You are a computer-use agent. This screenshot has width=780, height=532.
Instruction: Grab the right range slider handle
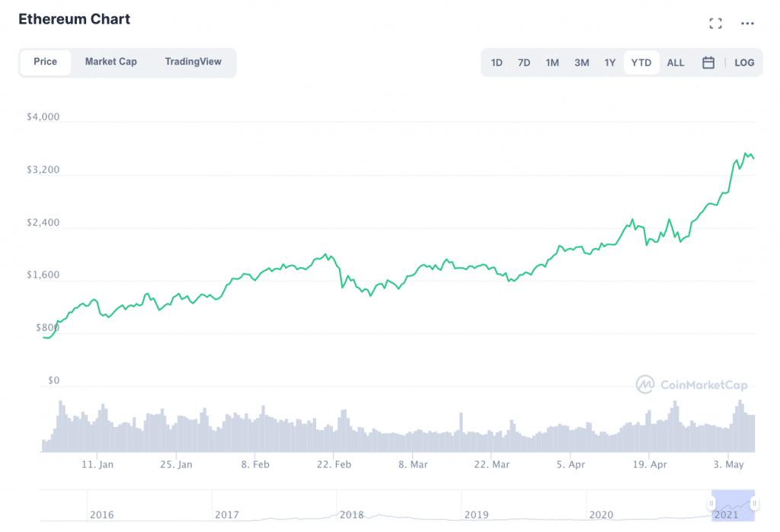(x=754, y=503)
